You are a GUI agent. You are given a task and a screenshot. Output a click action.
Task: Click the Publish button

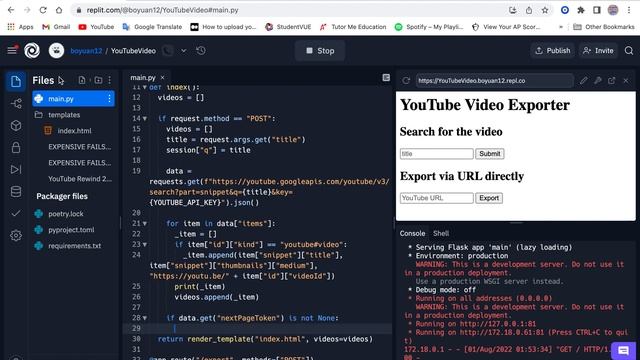[x=553, y=51]
